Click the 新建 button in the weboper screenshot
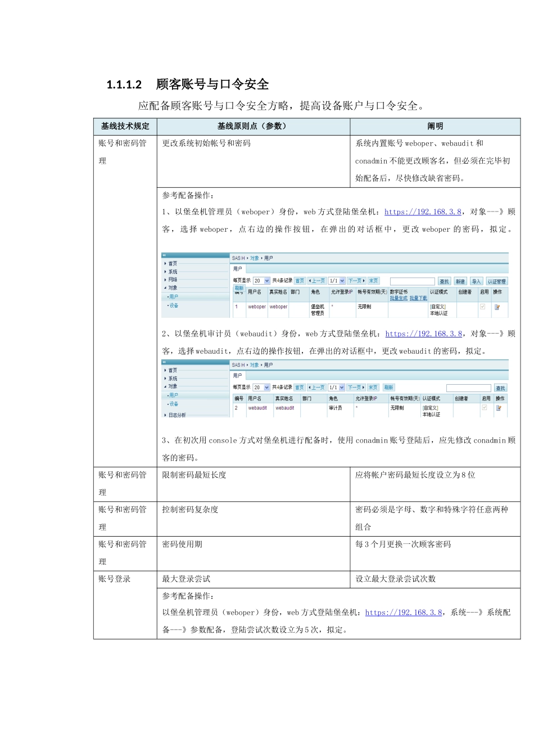The width and height of the screenshot is (534, 756). [460, 281]
